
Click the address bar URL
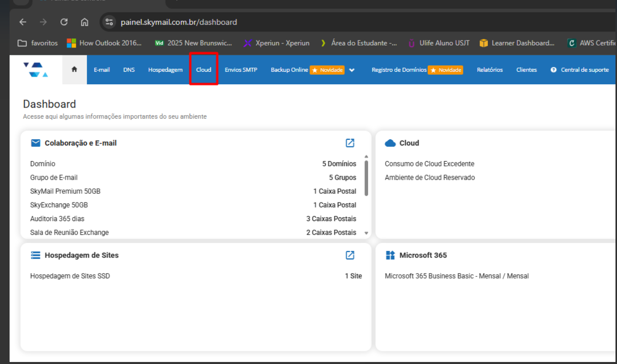tap(179, 22)
